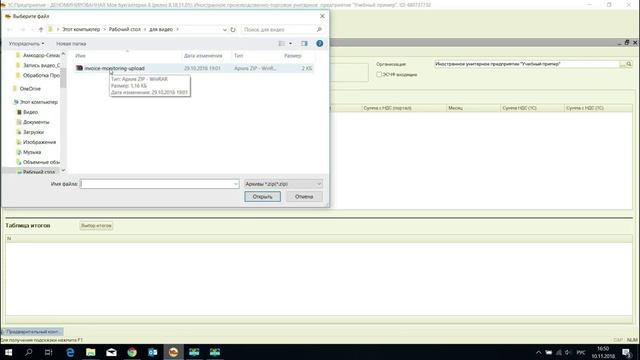Image resolution: width=640 pixels, height=360 pixels.
Task: Open Запись видео folder in navigation pane
Action: click(x=41, y=65)
